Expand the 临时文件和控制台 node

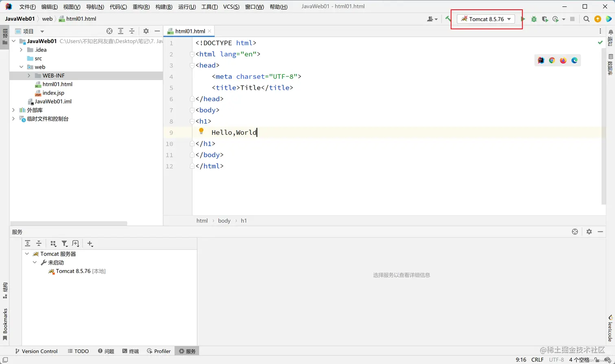click(13, 119)
